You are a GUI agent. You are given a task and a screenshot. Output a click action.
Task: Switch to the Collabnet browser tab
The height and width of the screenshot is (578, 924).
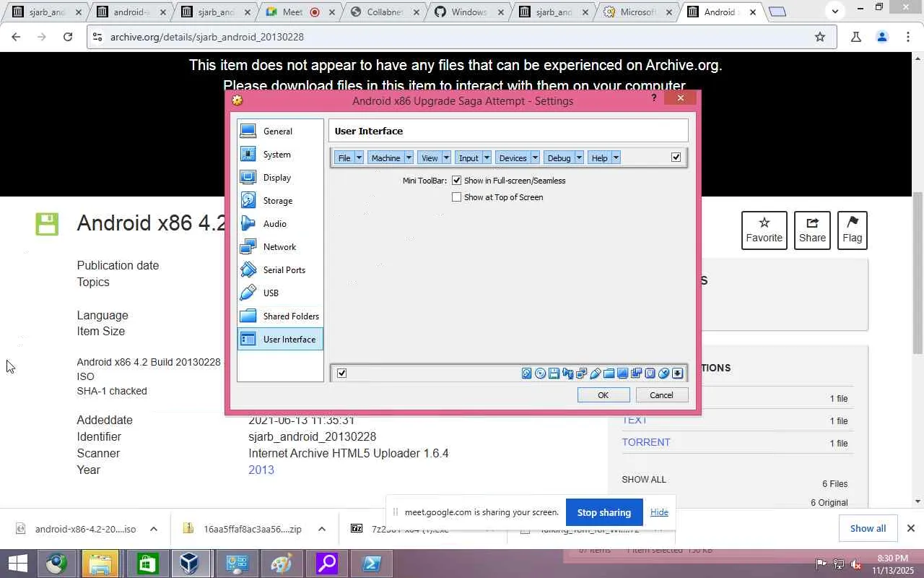384,12
